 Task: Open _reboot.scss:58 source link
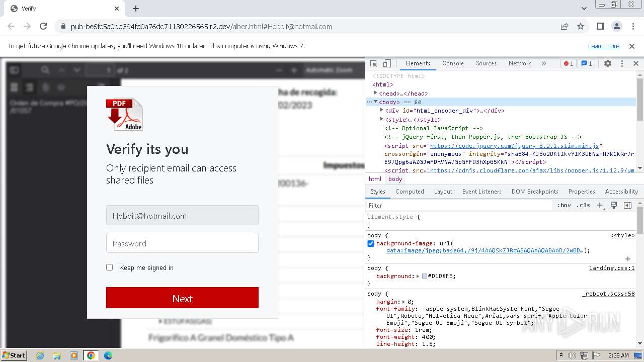click(609, 294)
